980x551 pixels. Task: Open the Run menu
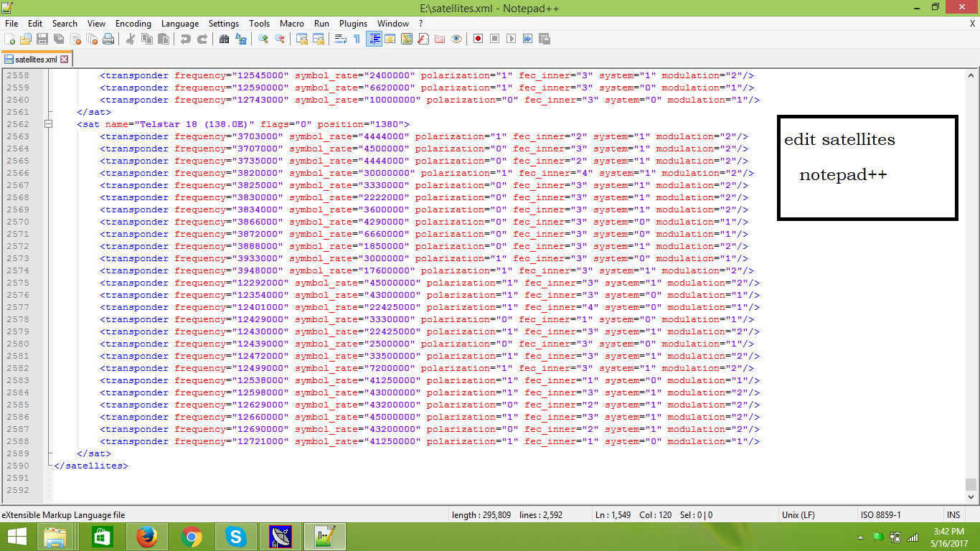tap(321, 24)
